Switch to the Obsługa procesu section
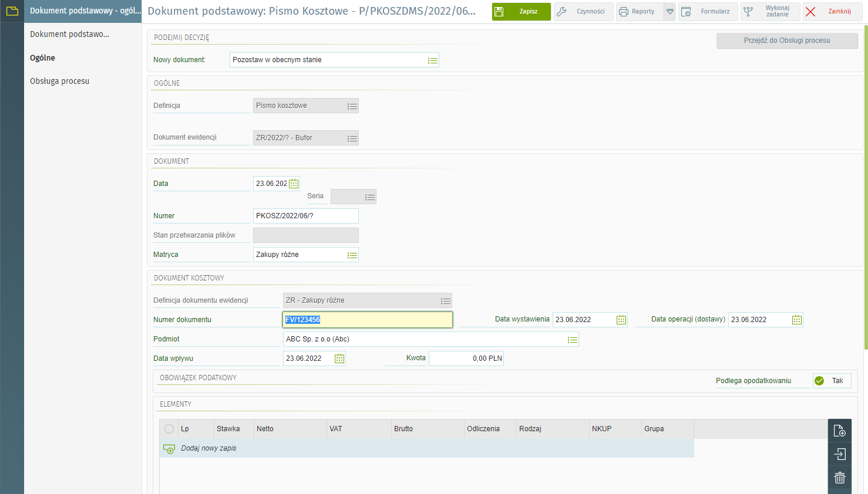 [x=59, y=81]
